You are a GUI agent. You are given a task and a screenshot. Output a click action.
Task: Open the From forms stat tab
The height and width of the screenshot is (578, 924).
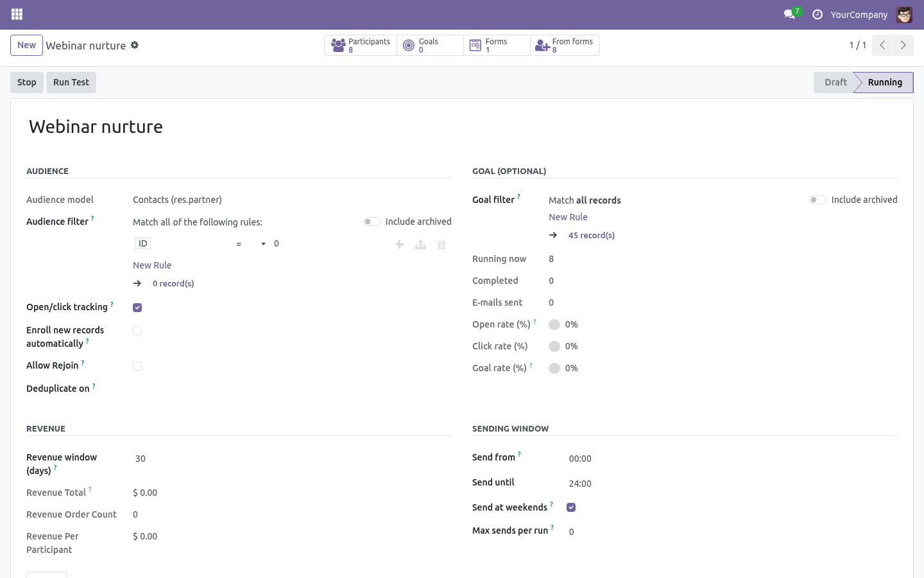tap(565, 46)
